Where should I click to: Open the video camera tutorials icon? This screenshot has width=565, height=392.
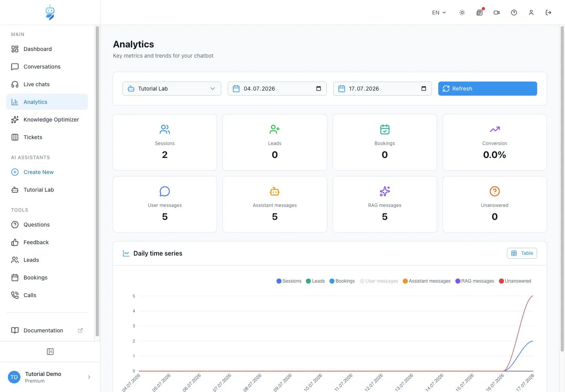coord(497,13)
